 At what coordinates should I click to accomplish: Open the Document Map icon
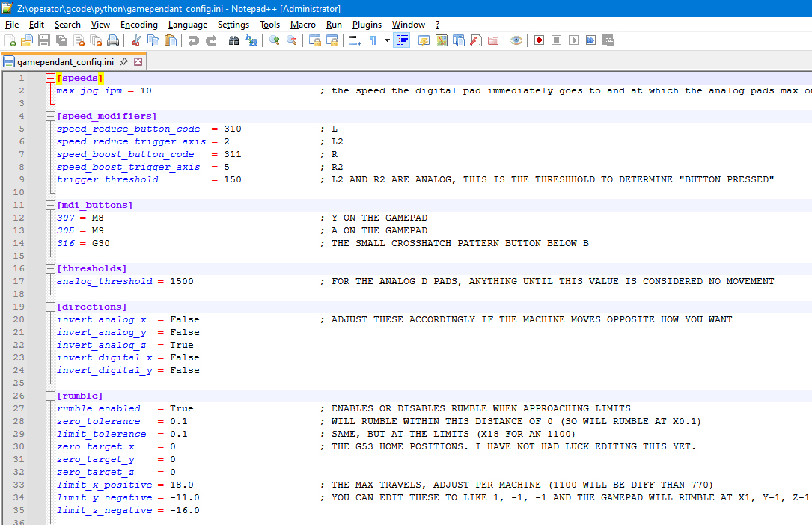click(441, 40)
